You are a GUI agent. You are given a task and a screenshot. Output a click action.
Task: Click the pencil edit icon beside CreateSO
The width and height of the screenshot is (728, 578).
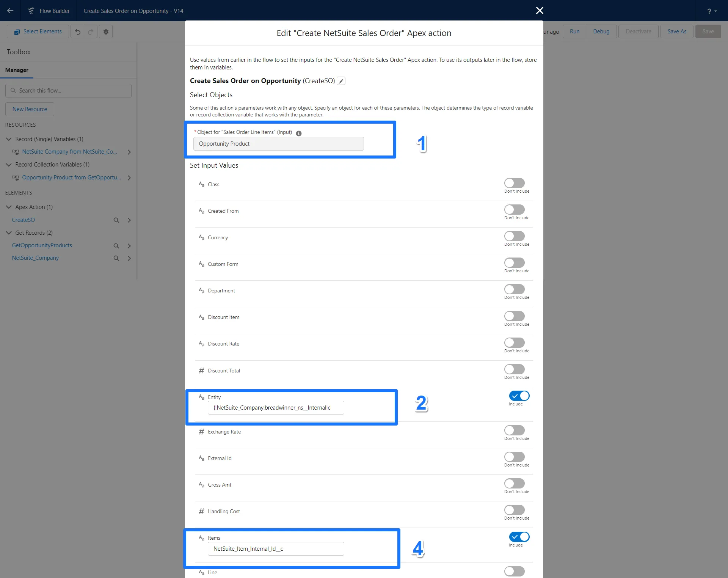(341, 81)
